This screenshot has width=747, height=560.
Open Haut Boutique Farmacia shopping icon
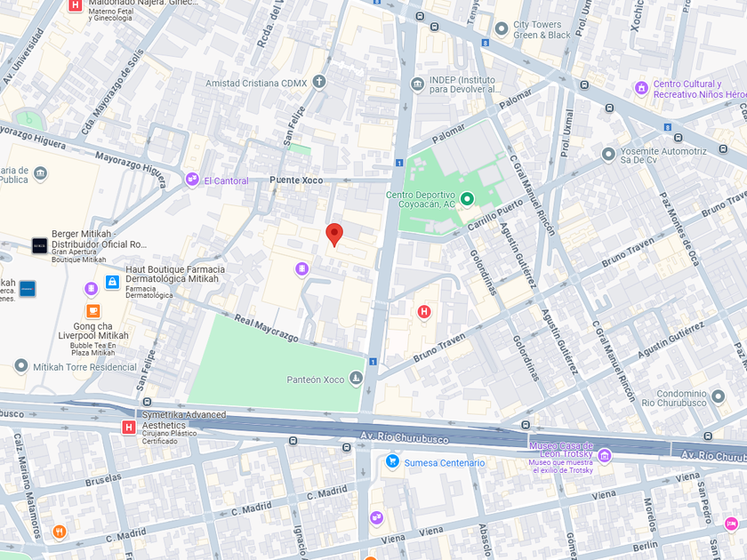[112, 282]
